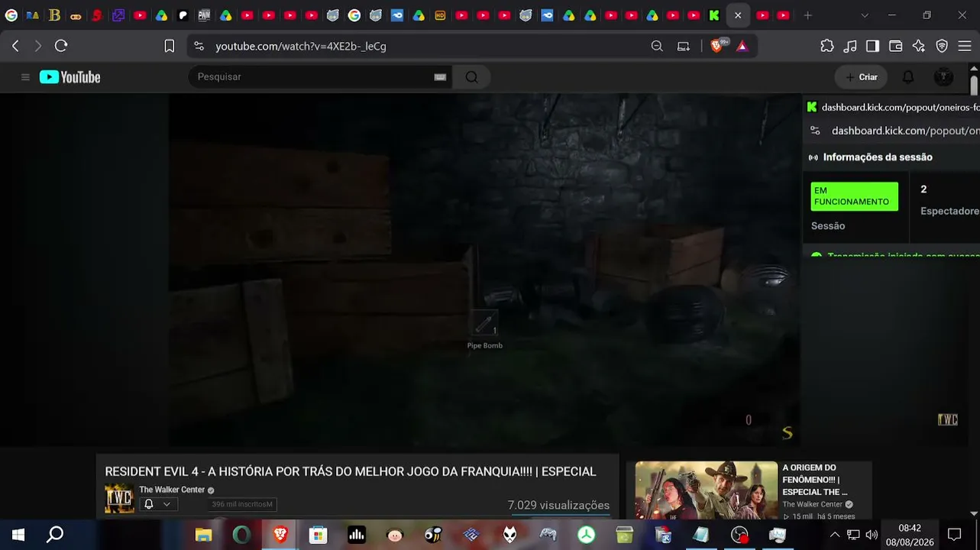Open site settings icon in address bar
The width and height of the screenshot is (980, 550).
[x=199, y=46]
